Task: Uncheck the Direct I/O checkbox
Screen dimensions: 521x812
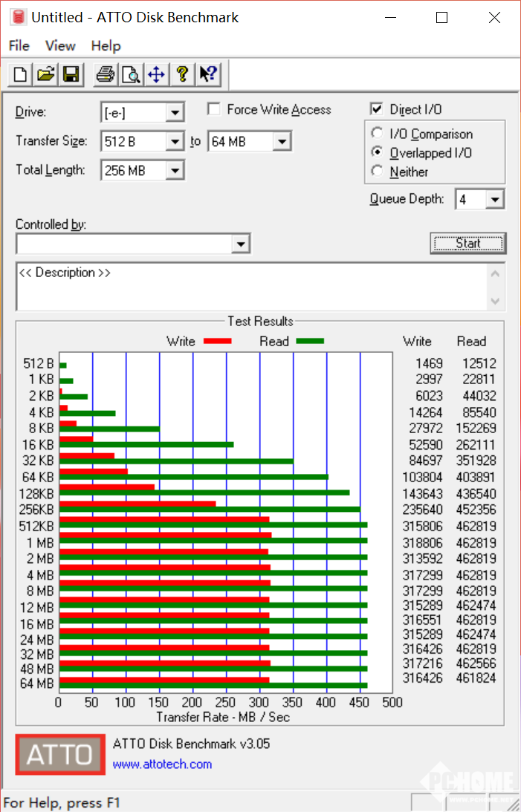Action: 377,110
